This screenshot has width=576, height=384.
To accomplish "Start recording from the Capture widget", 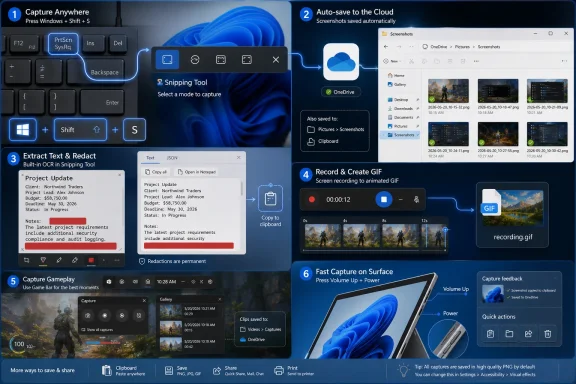I will (x=105, y=315).
